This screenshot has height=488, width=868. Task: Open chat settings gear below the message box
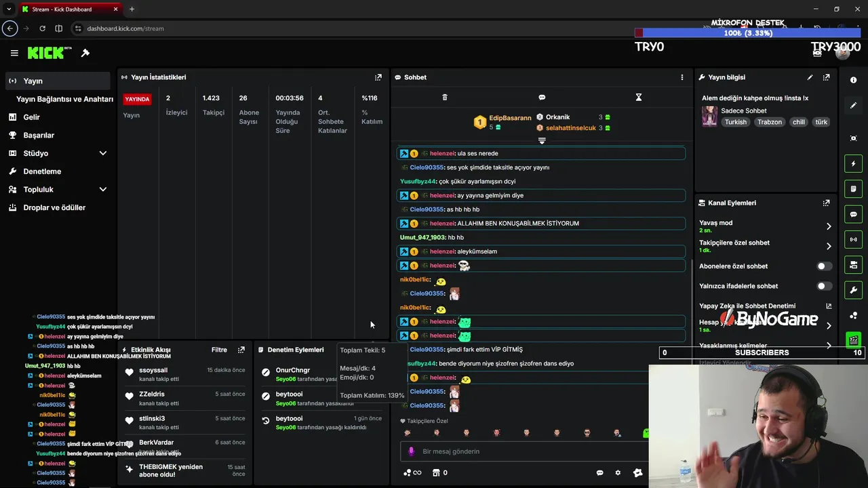click(x=618, y=473)
